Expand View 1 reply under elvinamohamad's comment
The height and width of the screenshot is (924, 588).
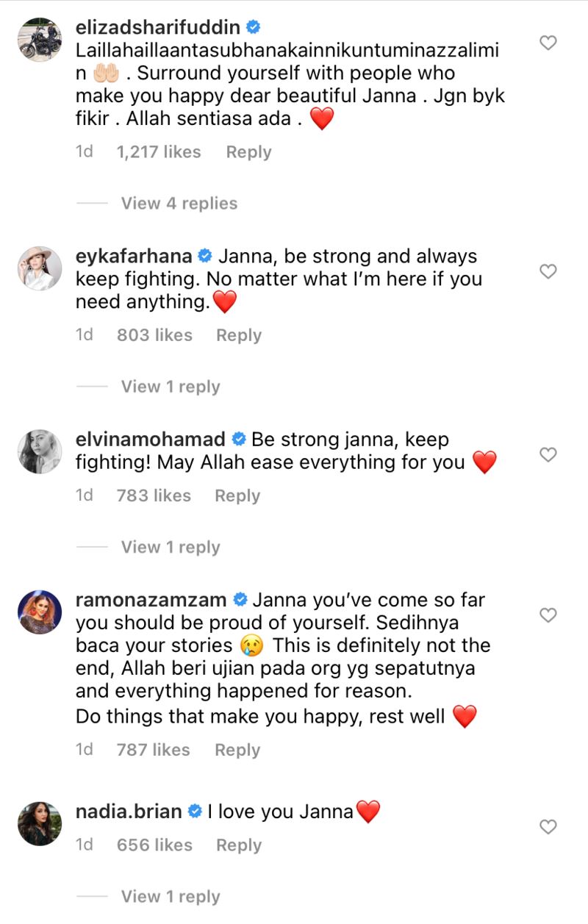(x=171, y=547)
